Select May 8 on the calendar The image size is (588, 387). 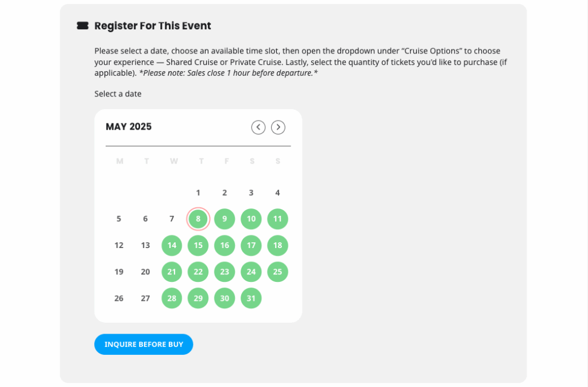(x=198, y=219)
